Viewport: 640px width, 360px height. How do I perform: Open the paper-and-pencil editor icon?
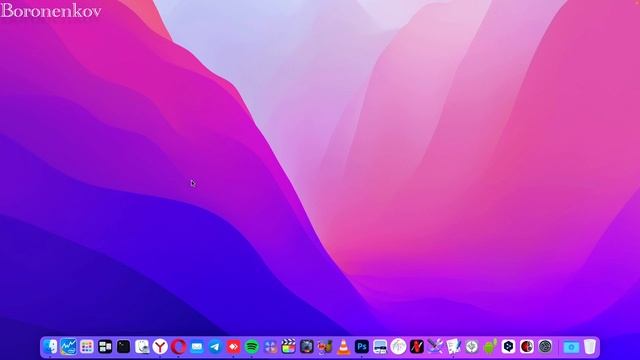453,347
